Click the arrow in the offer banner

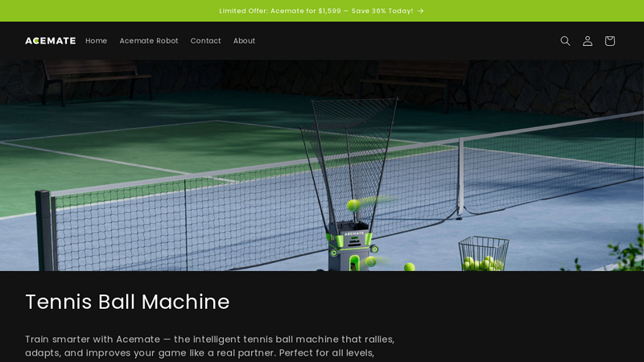(x=420, y=11)
